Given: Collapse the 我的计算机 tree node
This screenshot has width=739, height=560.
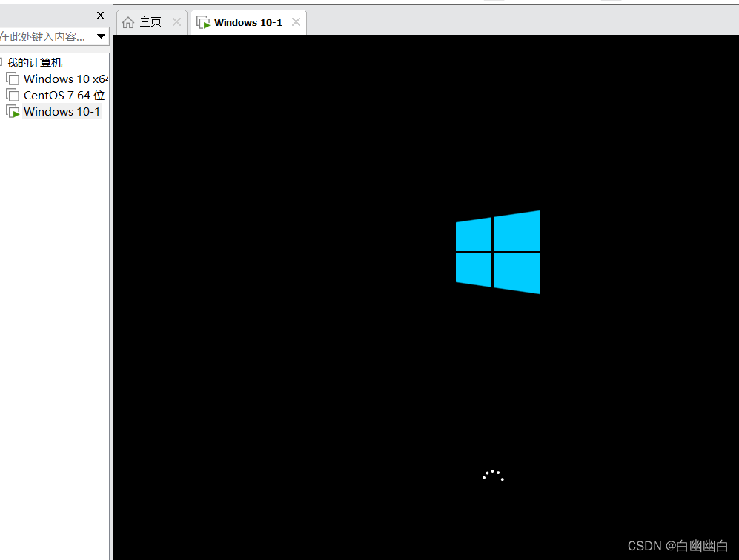Looking at the screenshot, I should click(x=1, y=62).
